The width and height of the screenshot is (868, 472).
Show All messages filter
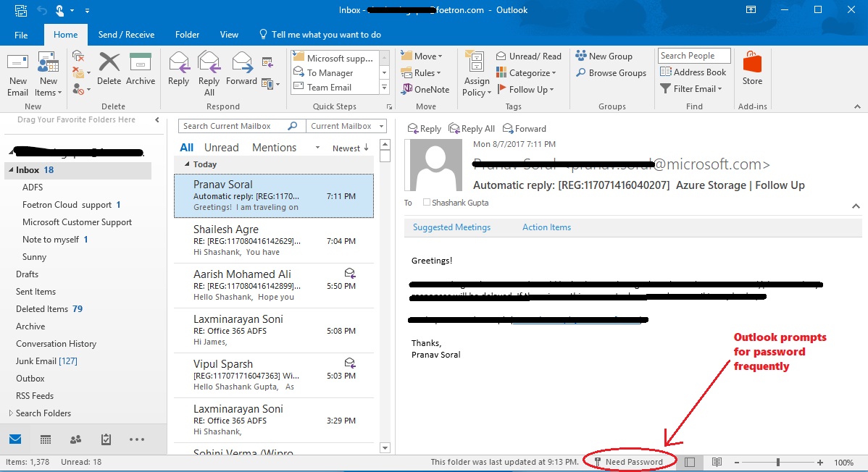click(x=186, y=148)
